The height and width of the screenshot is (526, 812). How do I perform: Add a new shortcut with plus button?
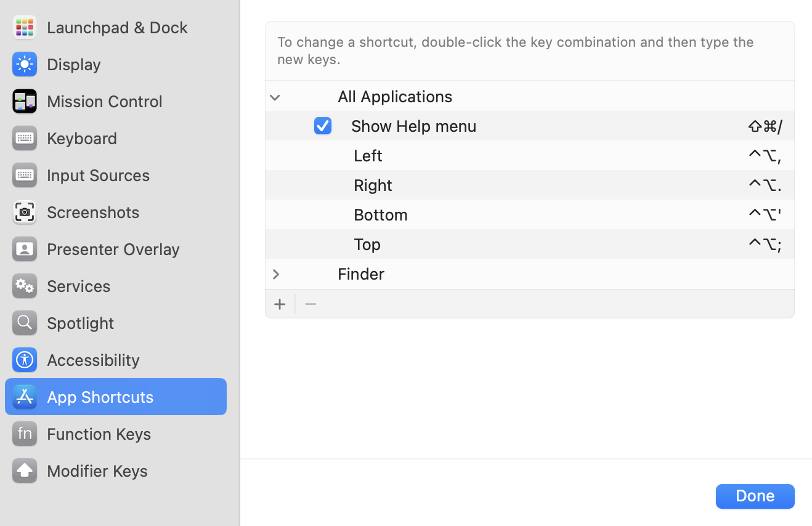(280, 304)
